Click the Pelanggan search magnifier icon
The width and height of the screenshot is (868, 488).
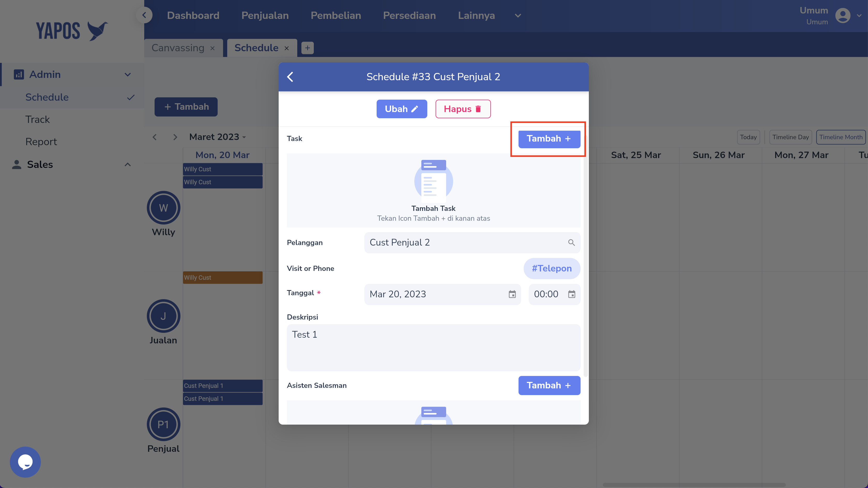(x=572, y=242)
